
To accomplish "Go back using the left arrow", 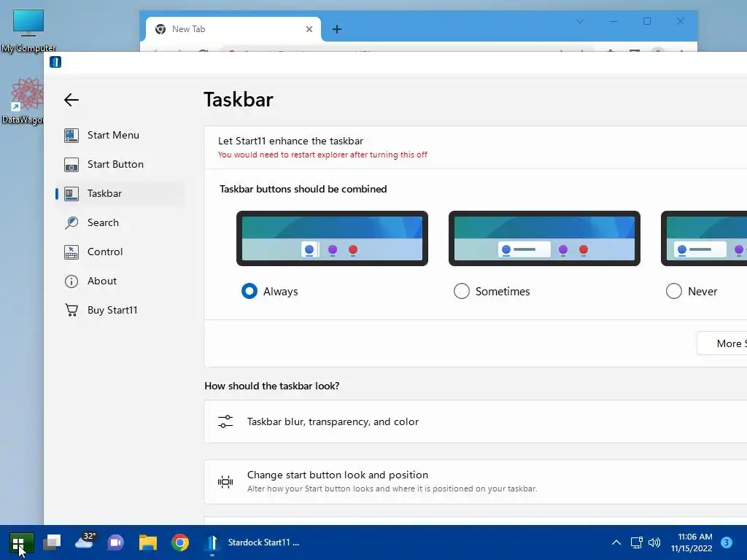I will click(x=71, y=99).
